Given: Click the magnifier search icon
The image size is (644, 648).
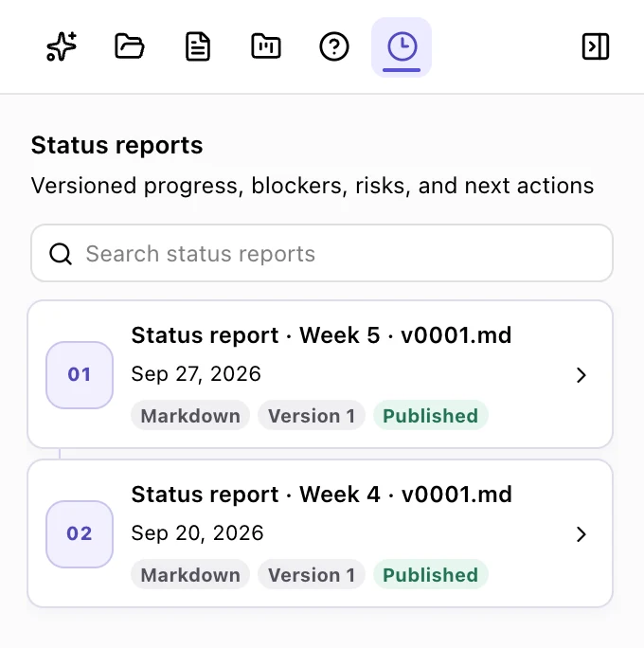Looking at the screenshot, I should [x=61, y=253].
